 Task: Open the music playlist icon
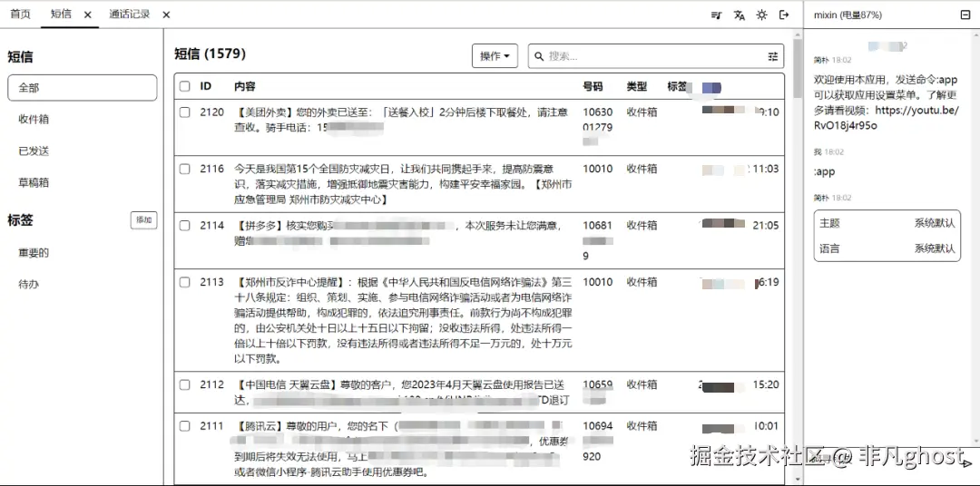pyautogui.click(x=716, y=15)
